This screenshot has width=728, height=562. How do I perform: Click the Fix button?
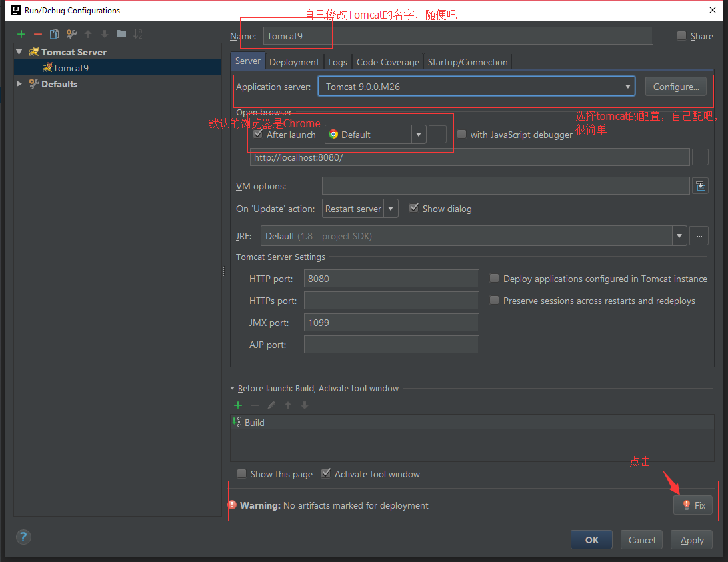click(693, 505)
